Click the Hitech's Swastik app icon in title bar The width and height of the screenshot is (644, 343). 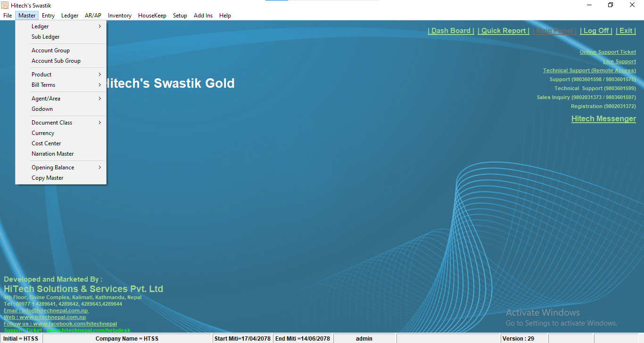coord(5,5)
